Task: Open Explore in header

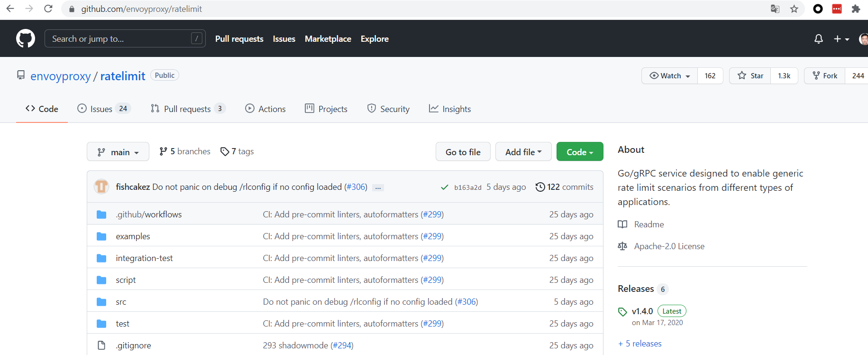Action: [x=375, y=39]
